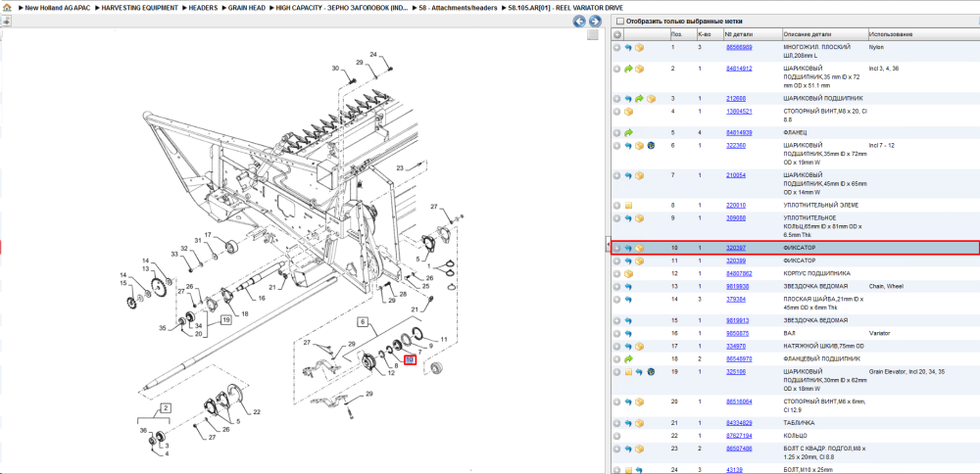980x474 pixels.
Task: Expand row plus for part 84007862
Action: 616,273
